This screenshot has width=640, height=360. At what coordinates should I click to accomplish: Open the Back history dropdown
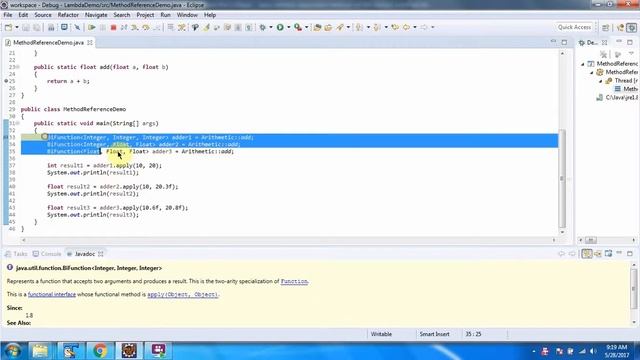(x=415, y=27)
